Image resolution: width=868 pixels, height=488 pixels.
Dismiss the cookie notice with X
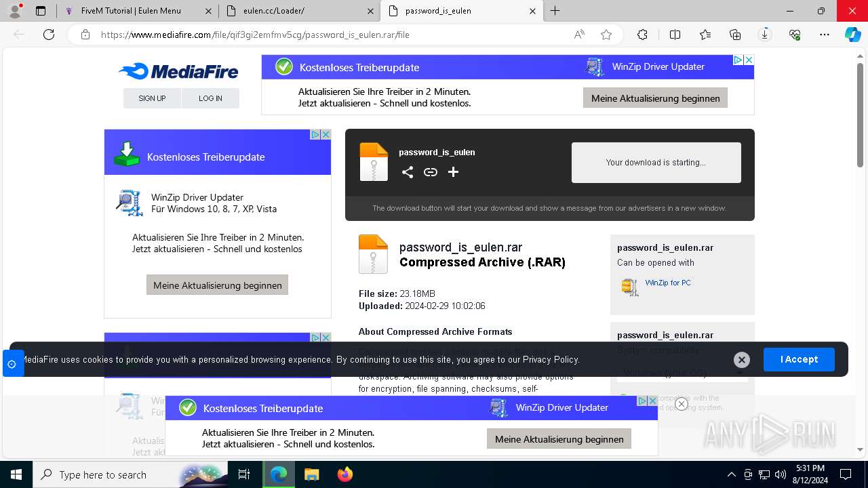click(742, 360)
